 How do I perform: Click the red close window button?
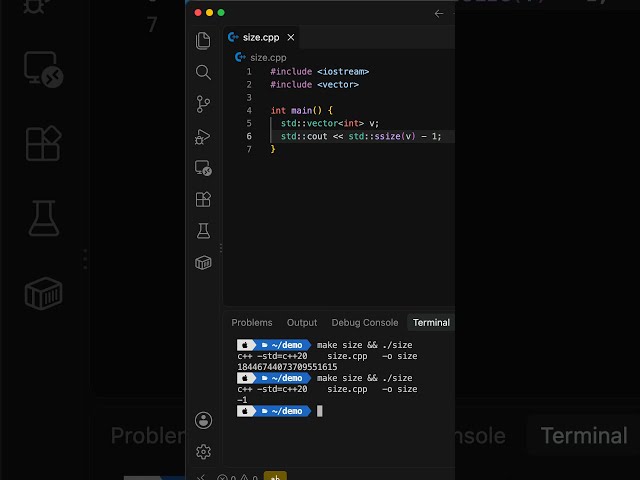[198, 13]
